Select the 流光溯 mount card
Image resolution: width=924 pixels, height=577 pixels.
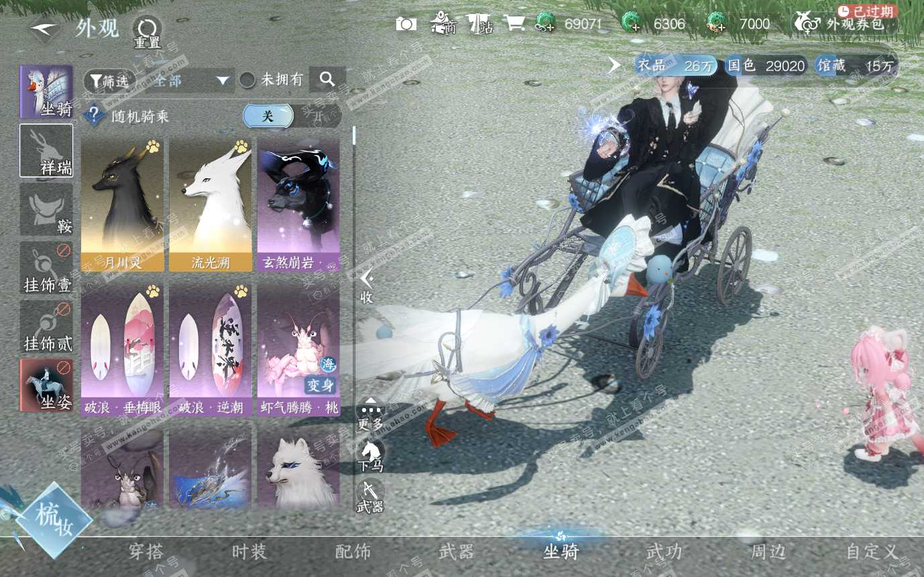tap(210, 205)
